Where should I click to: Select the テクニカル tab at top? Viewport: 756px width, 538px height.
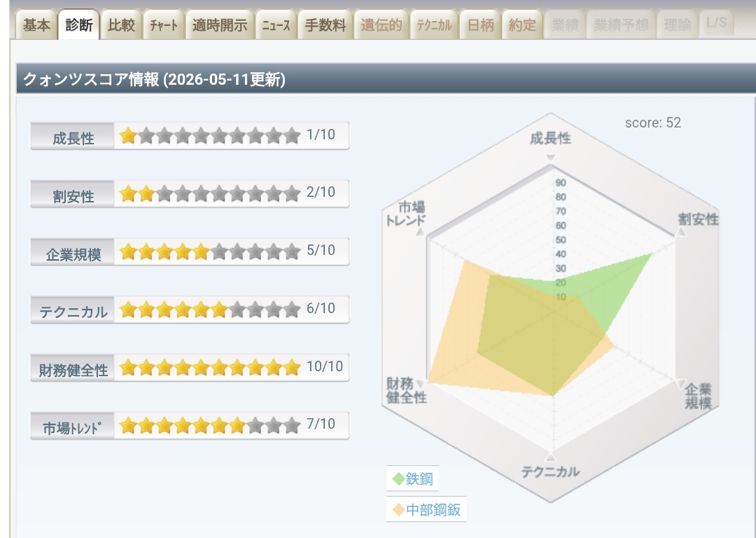[x=433, y=25]
